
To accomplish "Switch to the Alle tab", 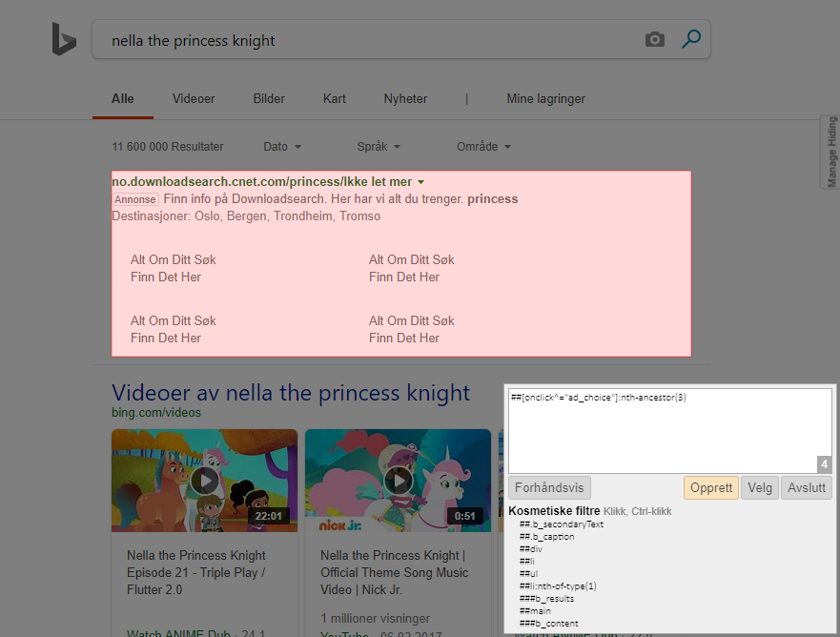I will tap(123, 98).
